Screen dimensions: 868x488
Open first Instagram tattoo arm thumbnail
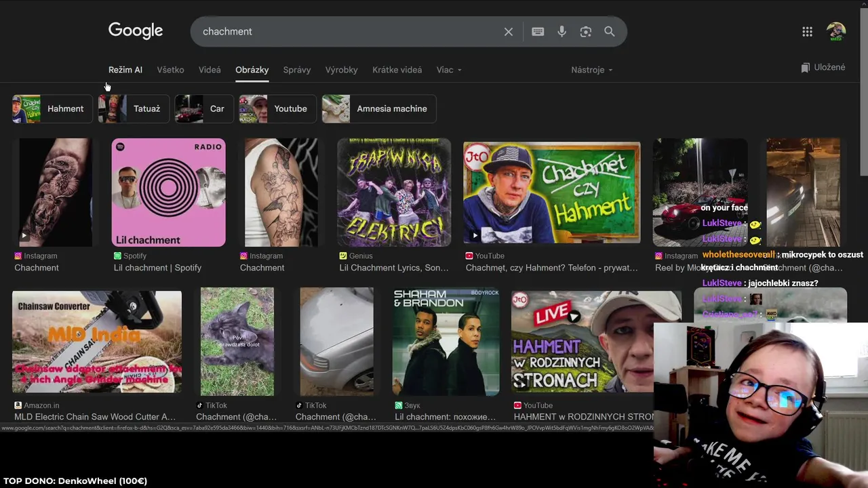(56, 192)
